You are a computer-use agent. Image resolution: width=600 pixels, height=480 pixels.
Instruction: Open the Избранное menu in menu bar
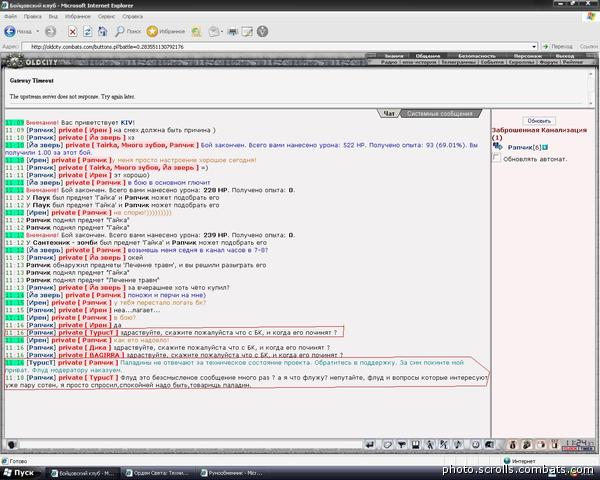pos(78,16)
